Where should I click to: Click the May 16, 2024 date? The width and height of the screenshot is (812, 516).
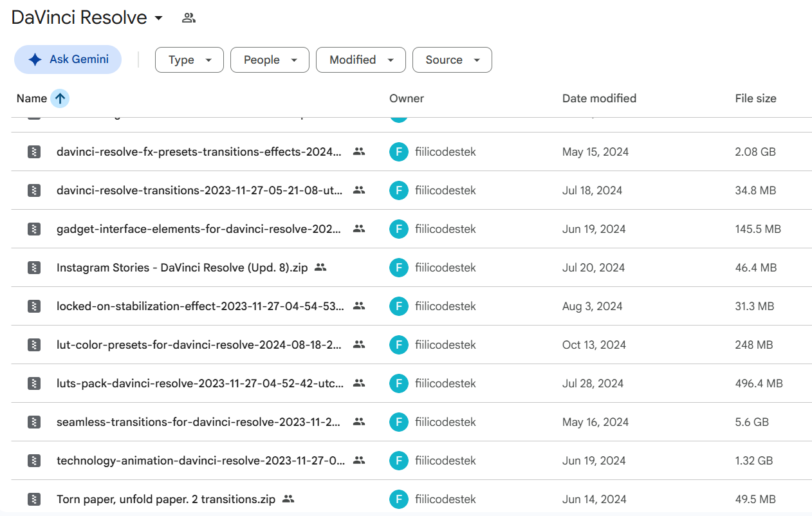point(595,422)
